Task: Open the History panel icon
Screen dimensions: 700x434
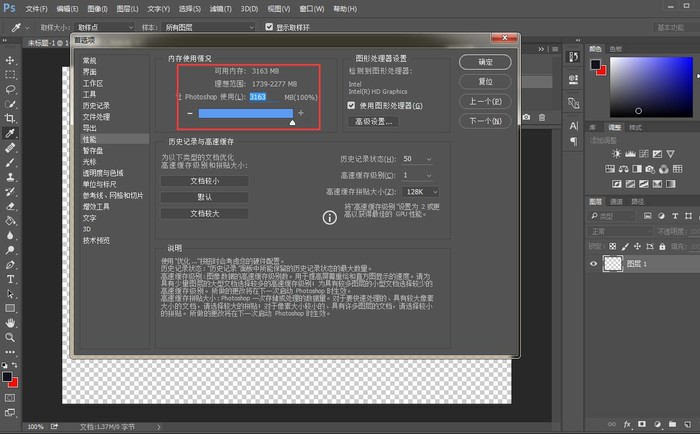Action: pyautogui.click(x=574, y=56)
